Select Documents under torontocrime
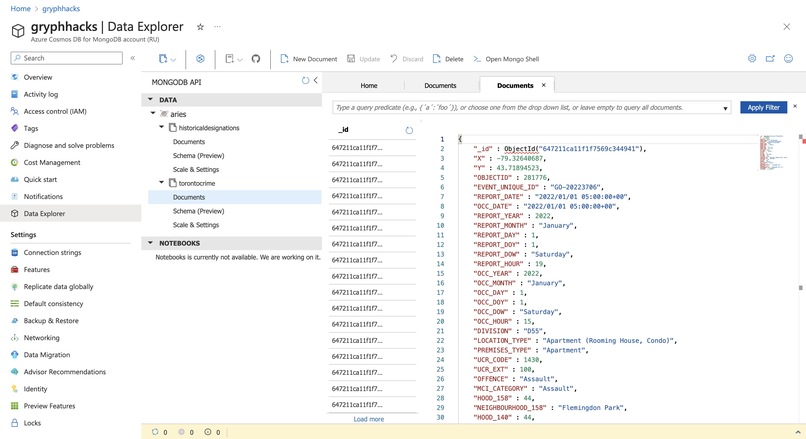Viewport: 806px width, 439px height. tap(235, 197)
